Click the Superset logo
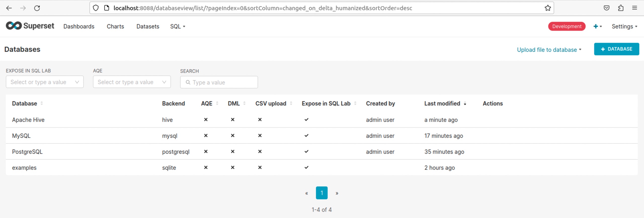This screenshot has height=218, width=644. tap(30, 26)
